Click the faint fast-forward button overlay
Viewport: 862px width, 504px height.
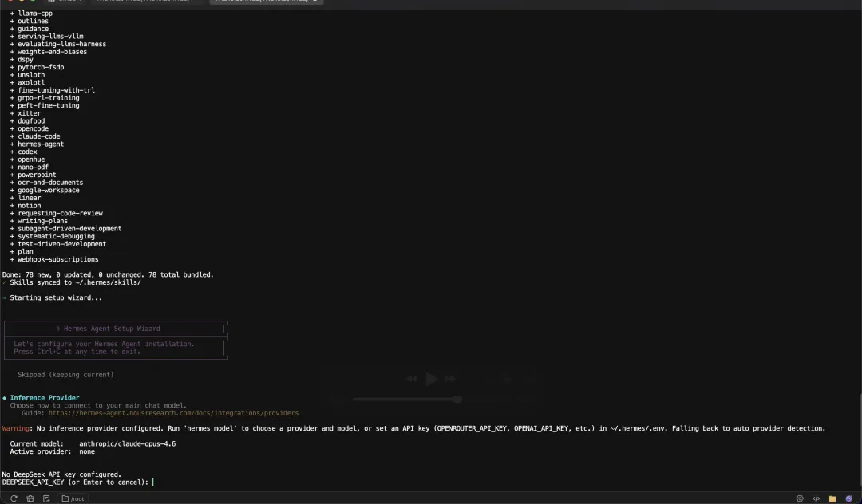click(x=450, y=379)
